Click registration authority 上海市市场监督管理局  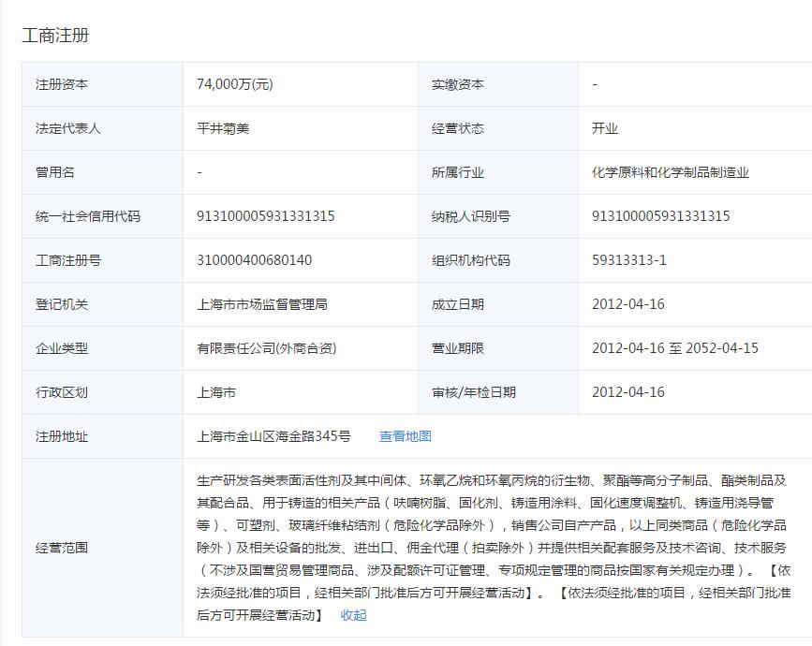(262, 304)
